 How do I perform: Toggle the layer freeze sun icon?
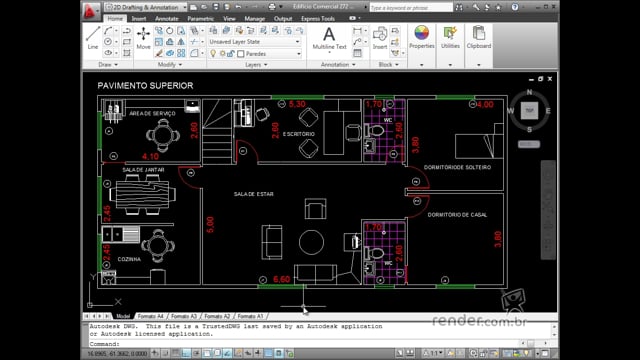point(222,53)
